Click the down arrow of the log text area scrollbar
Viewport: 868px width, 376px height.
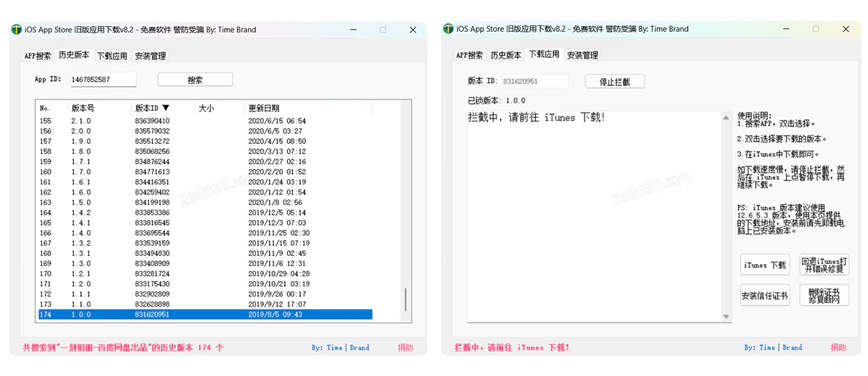point(726,317)
